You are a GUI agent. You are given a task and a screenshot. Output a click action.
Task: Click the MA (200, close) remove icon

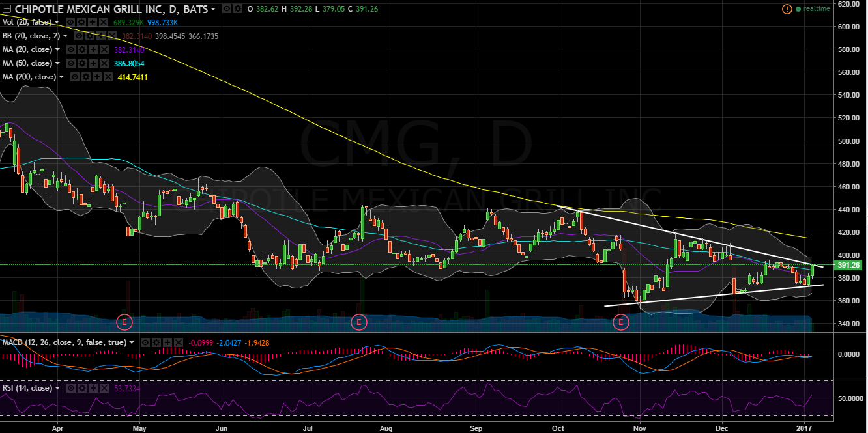[108, 77]
